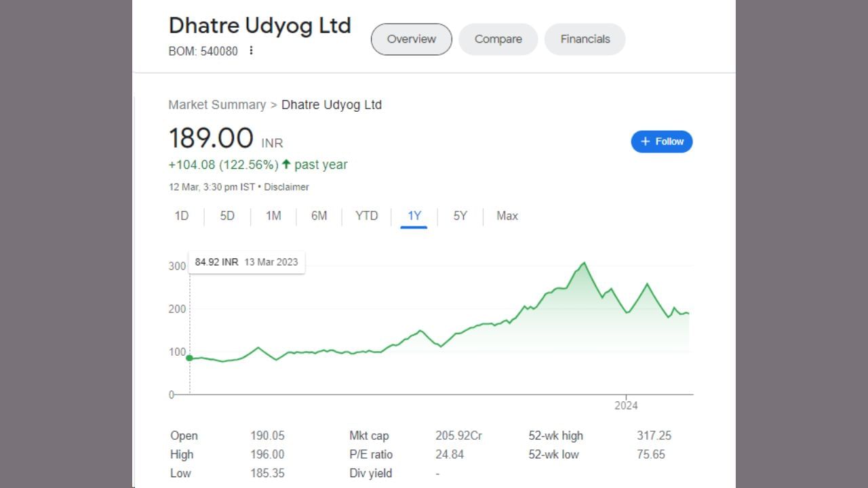Click the current price 189.00
The height and width of the screenshot is (488, 868).
(211, 138)
